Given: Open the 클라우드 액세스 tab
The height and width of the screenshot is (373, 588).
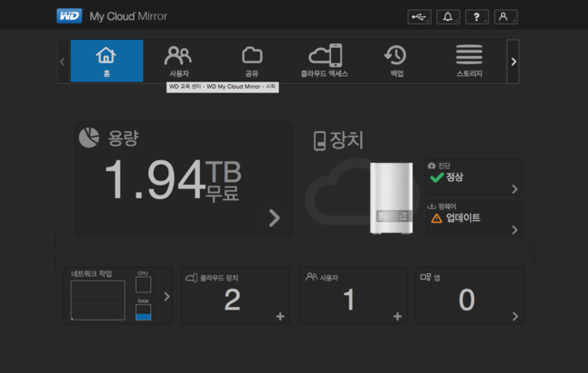Looking at the screenshot, I should click(x=325, y=61).
